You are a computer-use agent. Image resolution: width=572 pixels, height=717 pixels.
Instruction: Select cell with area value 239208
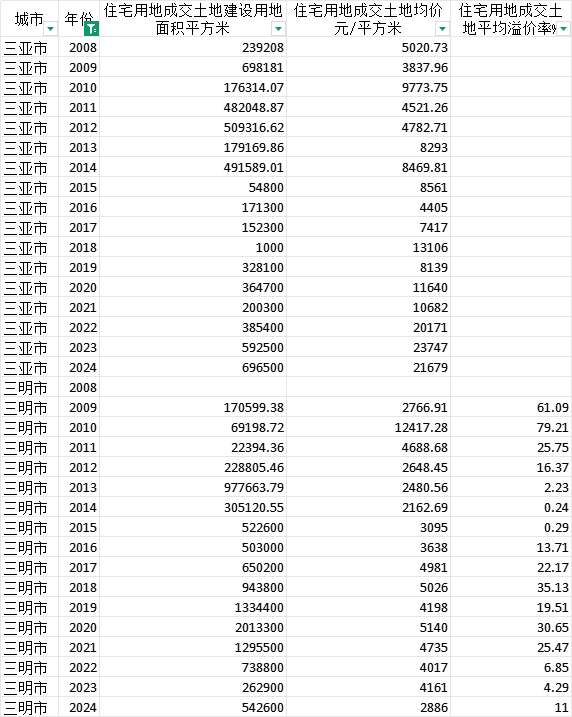193,48
